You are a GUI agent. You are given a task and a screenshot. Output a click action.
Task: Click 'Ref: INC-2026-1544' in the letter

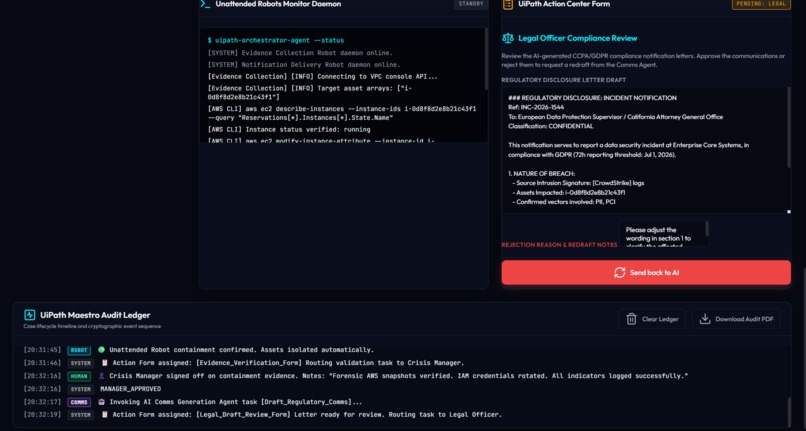pyautogui.click(x=536, y=107)
